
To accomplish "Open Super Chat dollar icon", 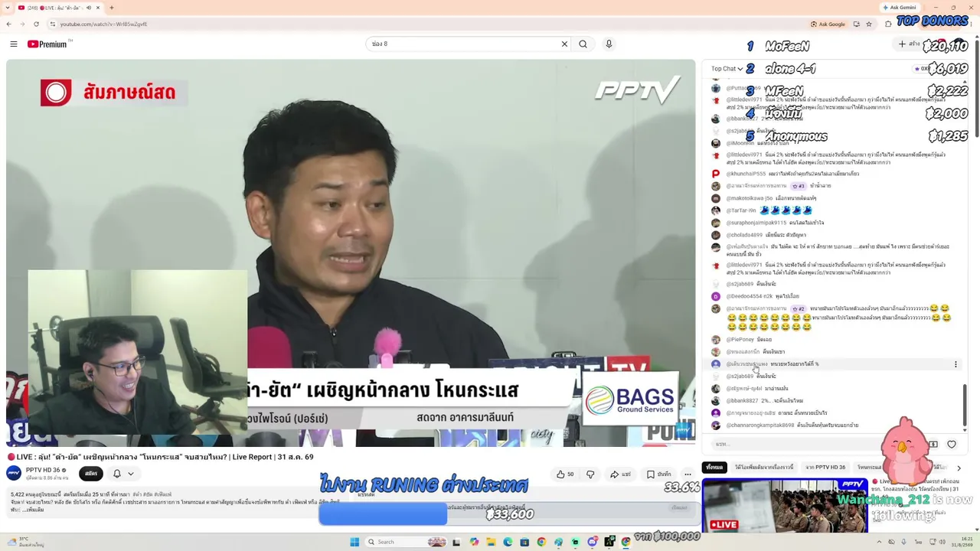I will pos(933,444).
